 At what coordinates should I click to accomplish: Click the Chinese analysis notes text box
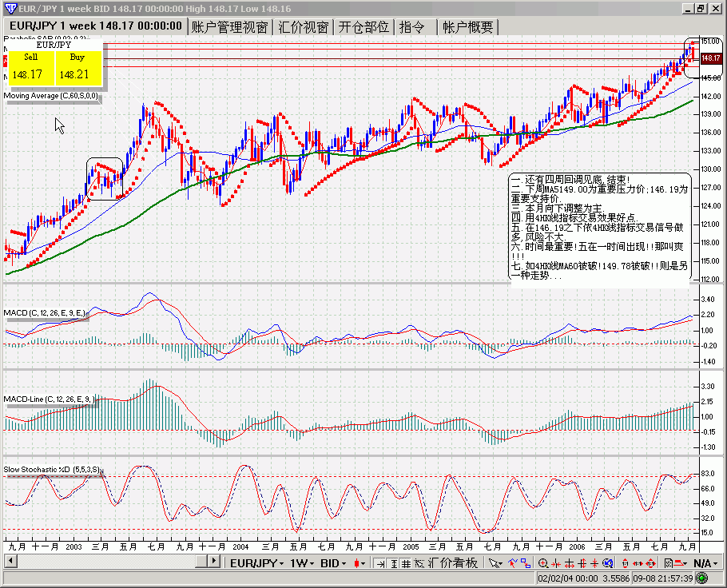coord(599,227)
